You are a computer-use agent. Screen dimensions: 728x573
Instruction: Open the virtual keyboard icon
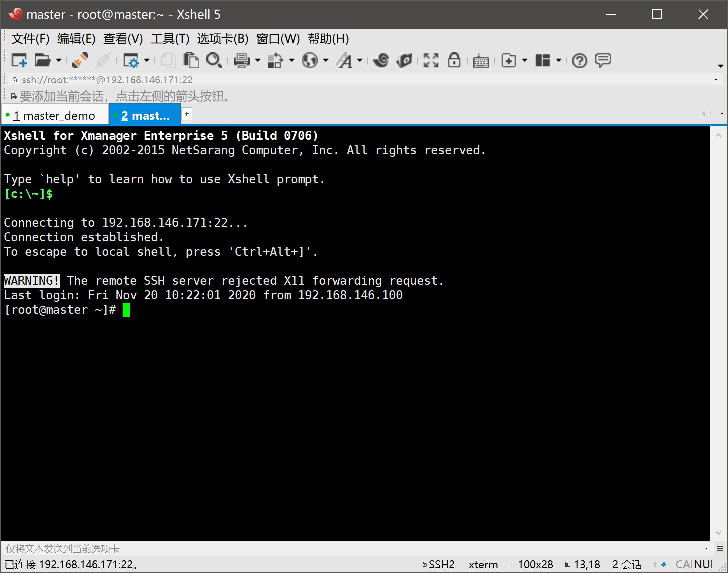tap(481, 61)
